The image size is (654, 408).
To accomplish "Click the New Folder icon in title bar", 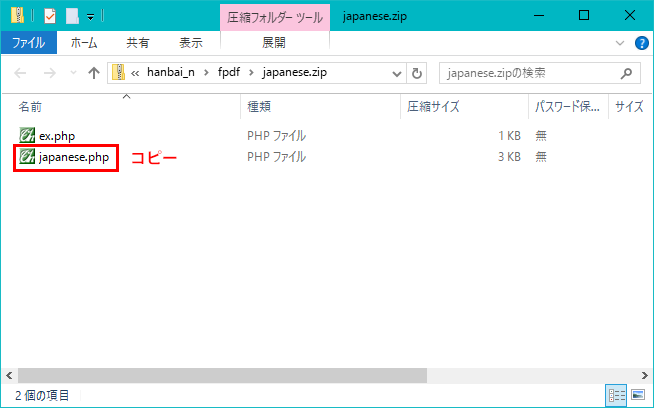I will 72,15.
